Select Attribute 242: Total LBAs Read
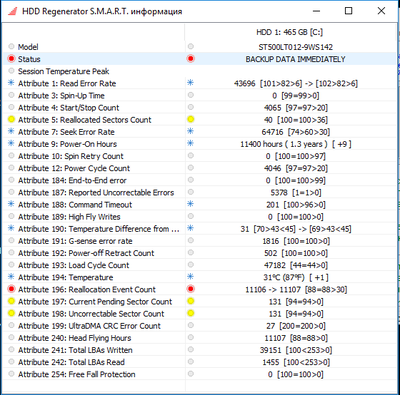The width and height of the screenshot is (400, 395). click(71, 362)
